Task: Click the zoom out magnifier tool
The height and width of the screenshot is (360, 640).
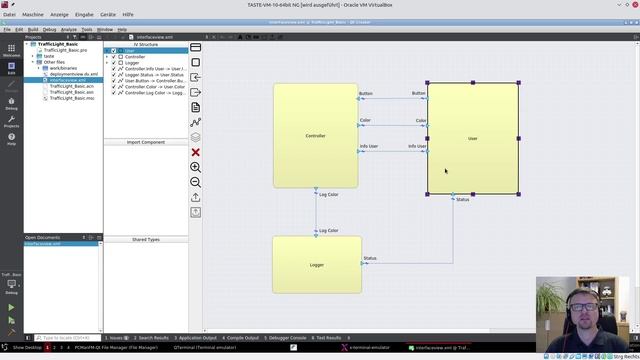Action: tap(196, 182)
